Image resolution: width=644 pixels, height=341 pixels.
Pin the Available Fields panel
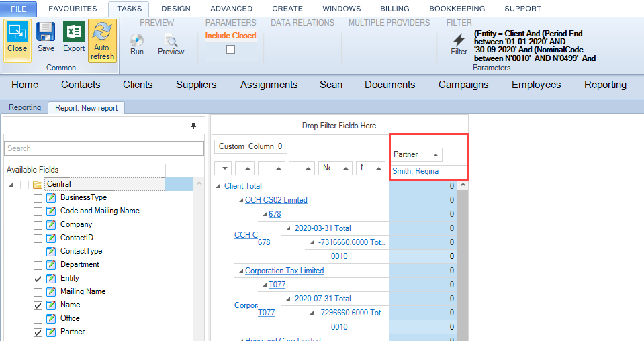(194, 126)
